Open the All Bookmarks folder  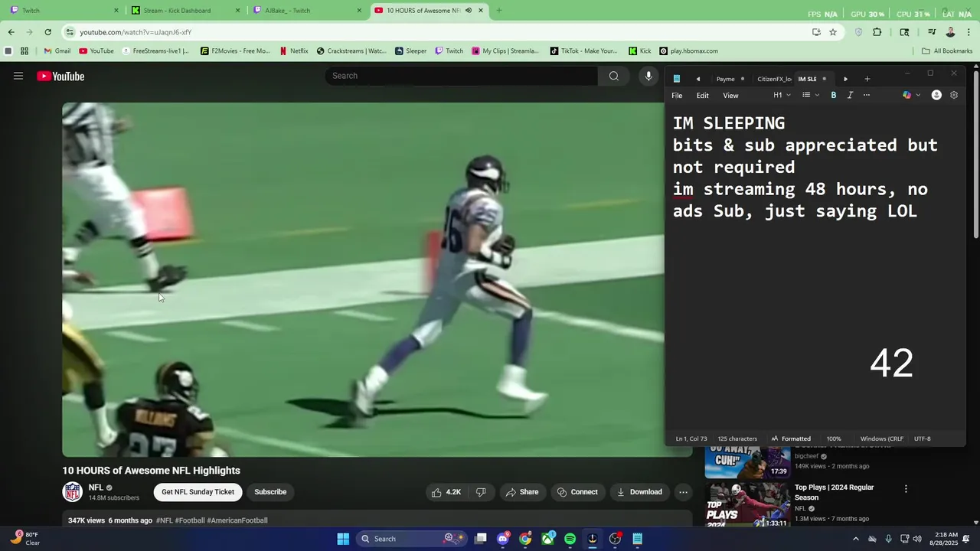[947, 51]
